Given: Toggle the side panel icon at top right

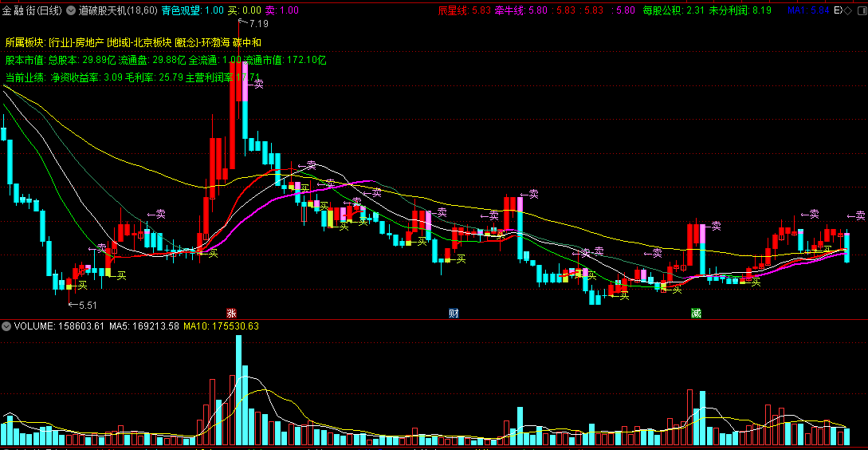Looking at the screenshot, I should pos(861,10).
